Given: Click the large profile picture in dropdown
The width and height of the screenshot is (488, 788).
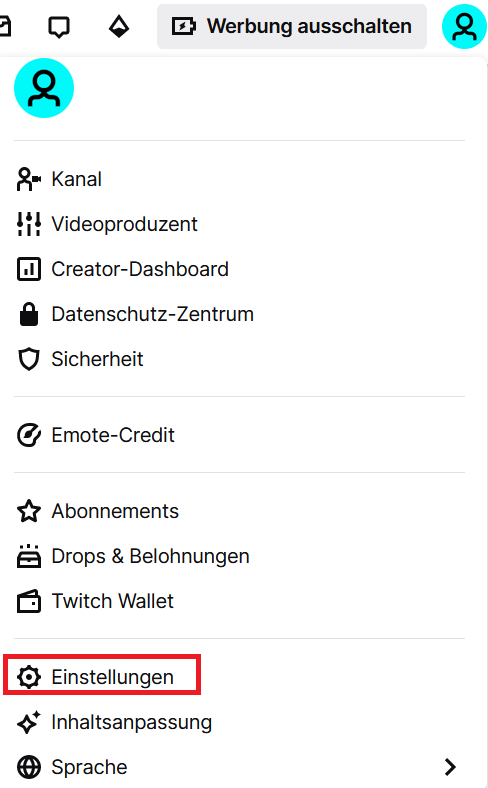Looking at the screenshot, I should click(44, 88).
